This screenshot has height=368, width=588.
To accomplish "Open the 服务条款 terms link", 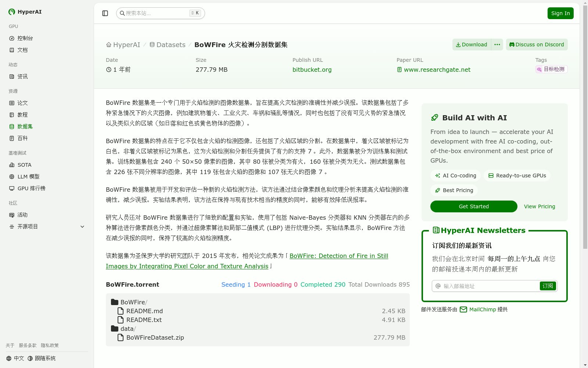I will (x=28, y=346).
